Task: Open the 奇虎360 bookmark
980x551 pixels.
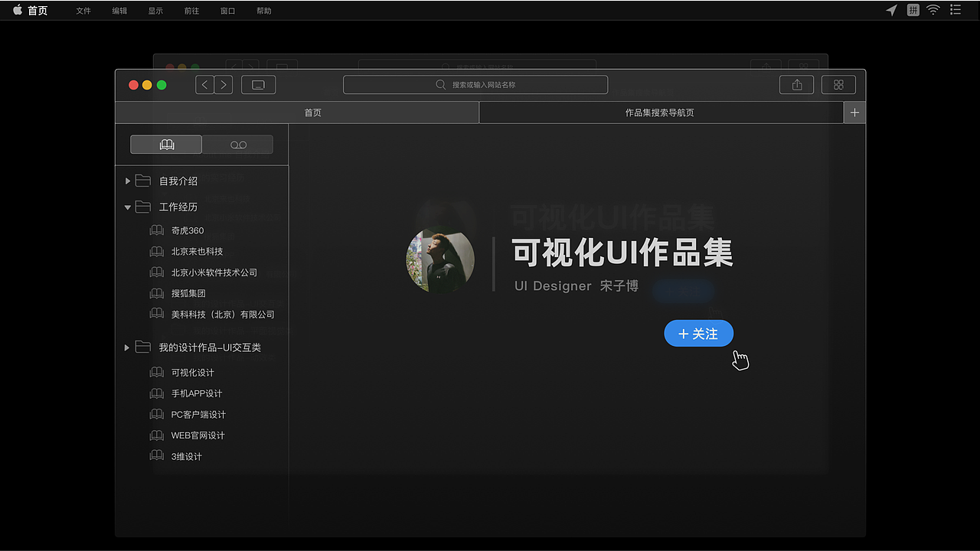Action: (185, 230)
